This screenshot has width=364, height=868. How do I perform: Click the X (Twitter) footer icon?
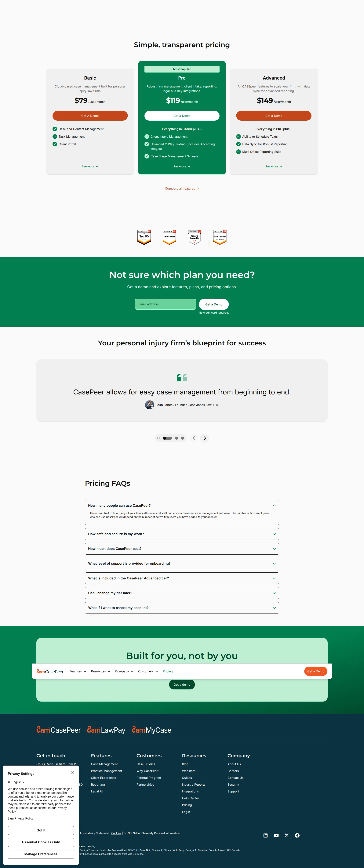click(x=286, y=835)
